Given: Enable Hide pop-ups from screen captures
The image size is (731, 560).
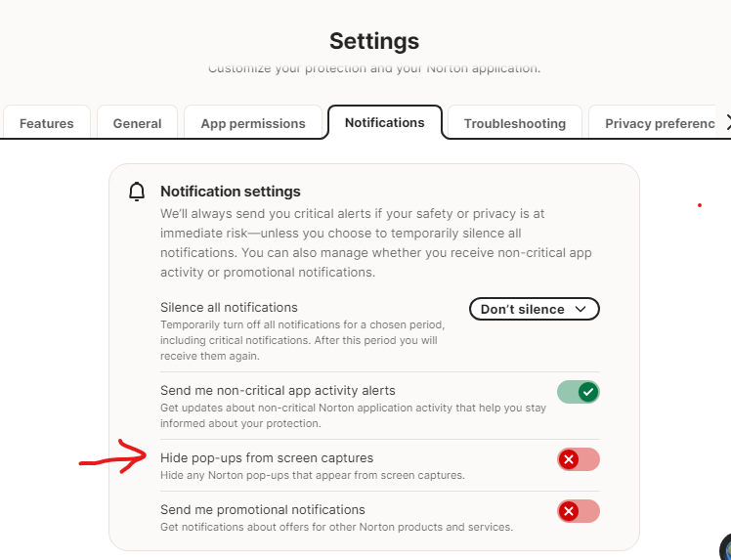Looking at the screenshot, I should pos(578,459).
